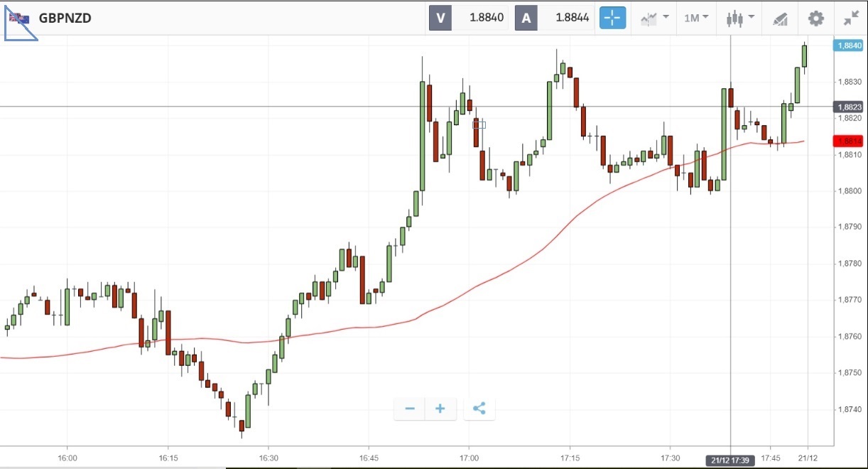Zoom in the chart with plus button
Screen dimensions: 868x469
(x=440, y=409)
